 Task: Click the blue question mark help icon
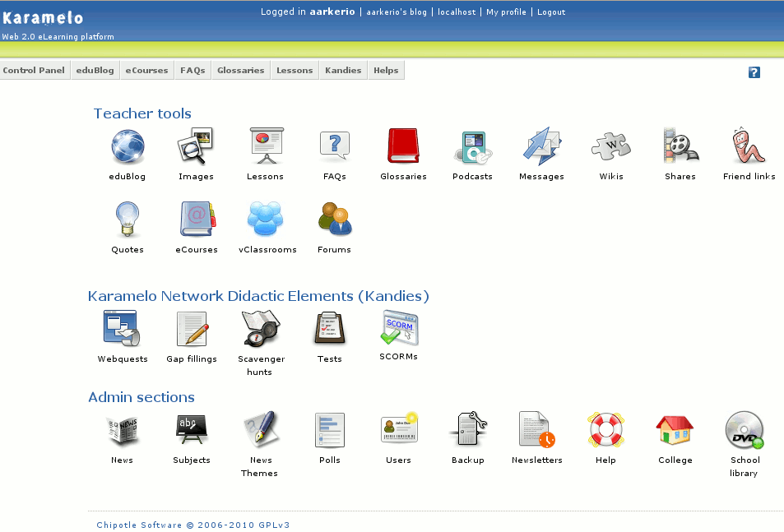point(754,72)
